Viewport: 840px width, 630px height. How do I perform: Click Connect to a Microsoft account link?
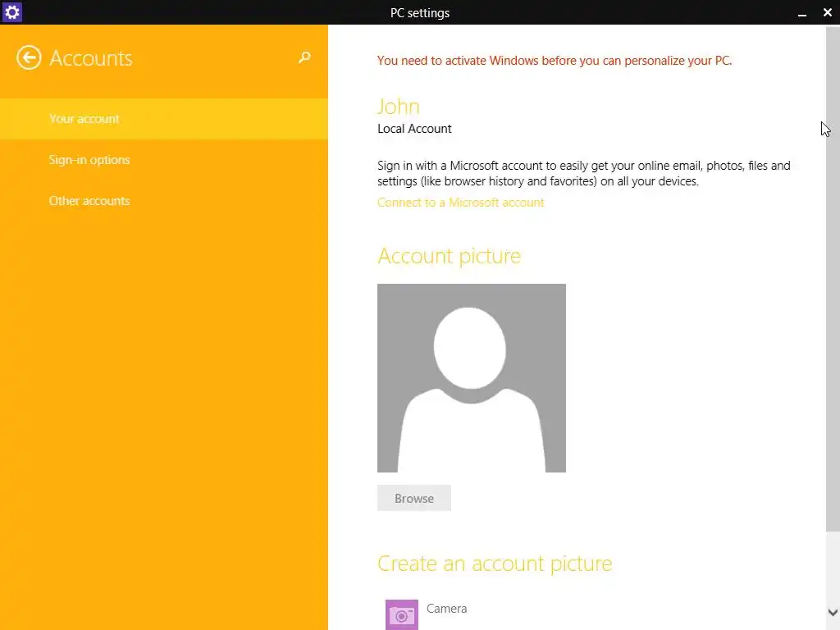(461, 203)
